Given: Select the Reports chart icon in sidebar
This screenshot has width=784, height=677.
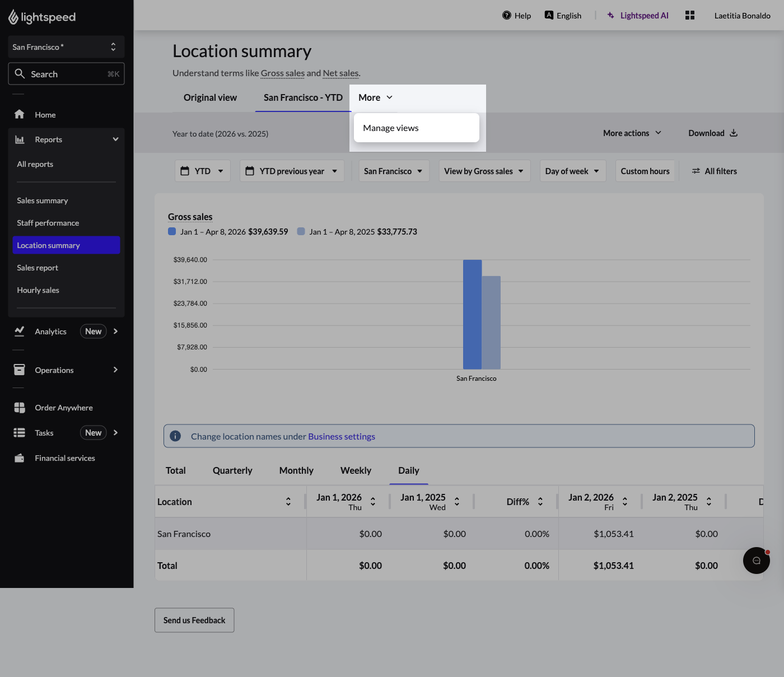Looking at the screenshot, I should [x=19, y=139].
